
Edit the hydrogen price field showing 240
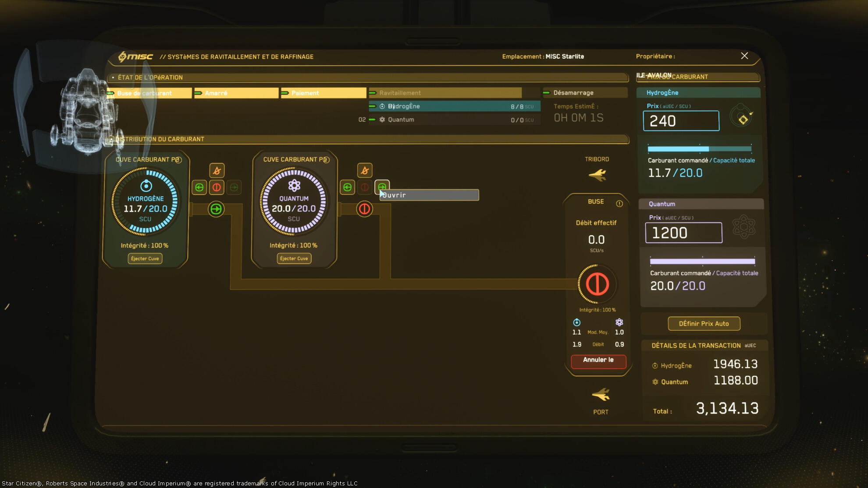coord(681,121)
